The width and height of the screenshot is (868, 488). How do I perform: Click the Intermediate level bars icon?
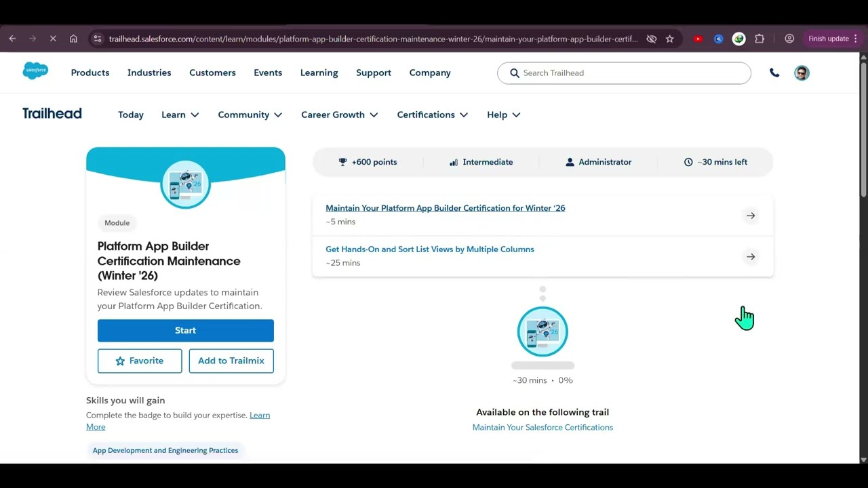click(x=454, y=162)
